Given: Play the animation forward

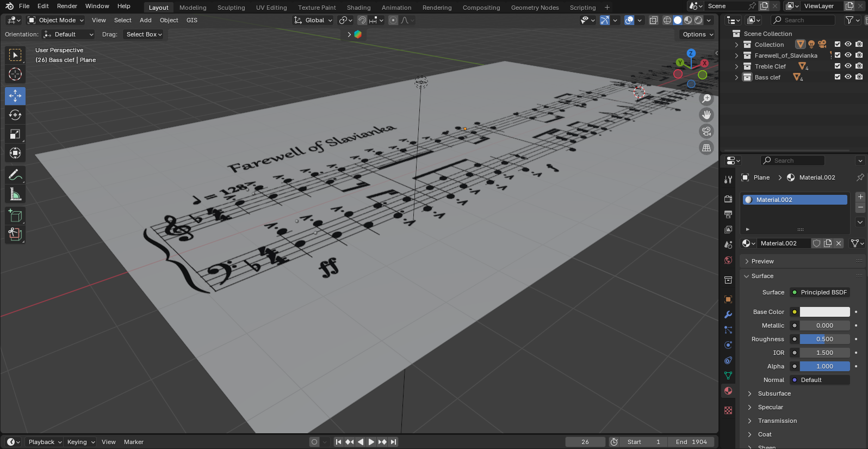Looking at the screenshot, I should (371, 442).
